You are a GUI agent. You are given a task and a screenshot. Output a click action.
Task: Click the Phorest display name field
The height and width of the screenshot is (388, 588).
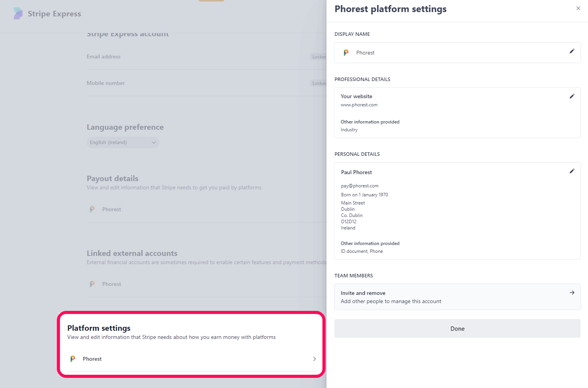pyautogui.click(x=457, y=53)
